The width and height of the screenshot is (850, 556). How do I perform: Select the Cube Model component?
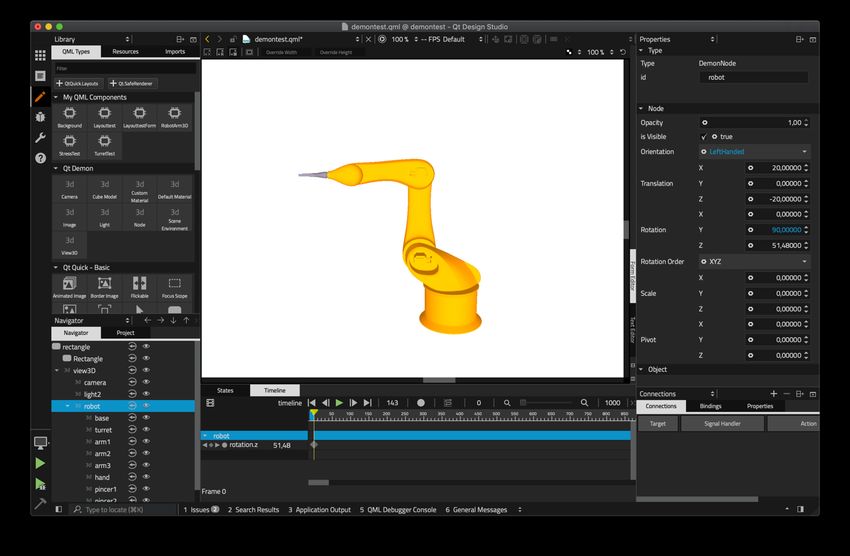coord(105,189)
